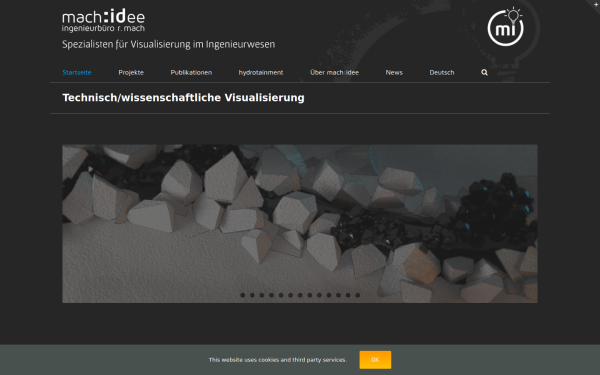
Task: Click the round mi lightbulb logo
Action: pos(506,27)
